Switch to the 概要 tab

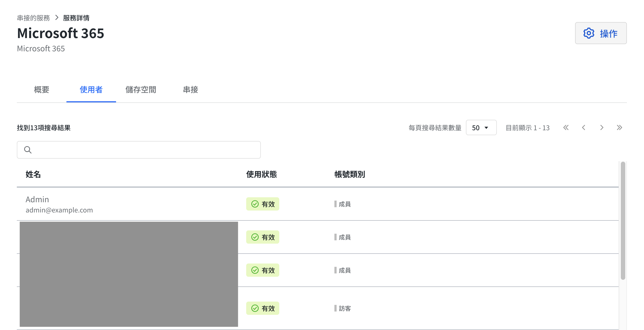point(42,90)
